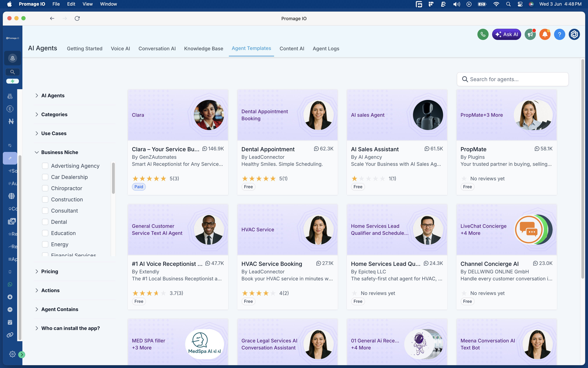Click the sidebar N currency icon
Screen dimensions: 588x368
point(11,121)
